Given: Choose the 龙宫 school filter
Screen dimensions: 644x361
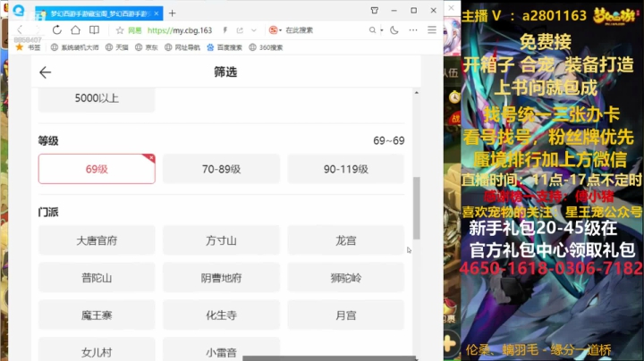Looking at the screenshot, I should (346, 240).
